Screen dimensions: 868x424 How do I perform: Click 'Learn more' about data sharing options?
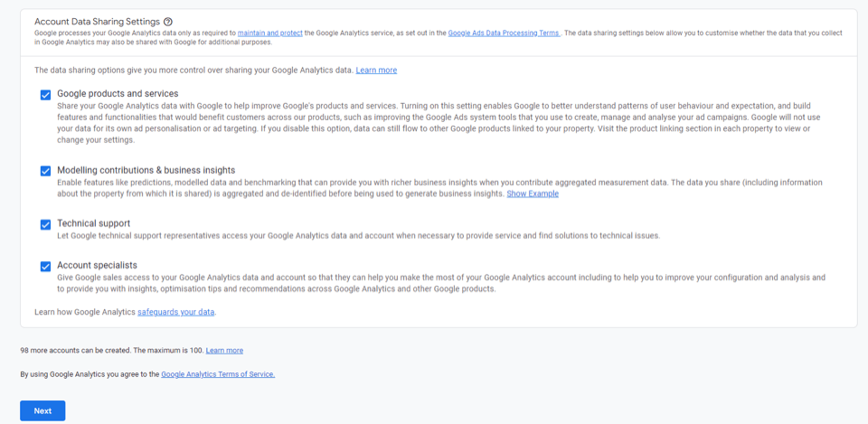(x=376, y=70)
